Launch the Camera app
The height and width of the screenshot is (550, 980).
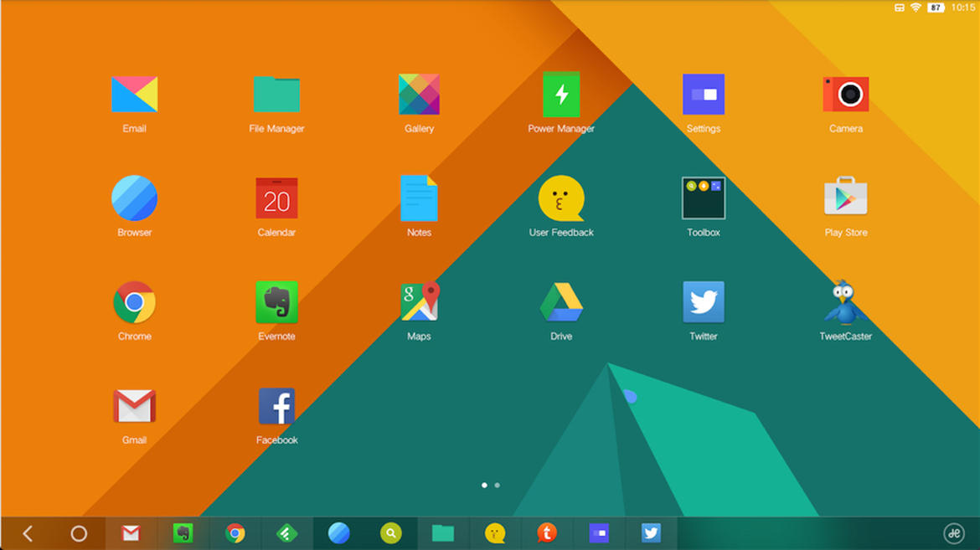pos(846,95)
